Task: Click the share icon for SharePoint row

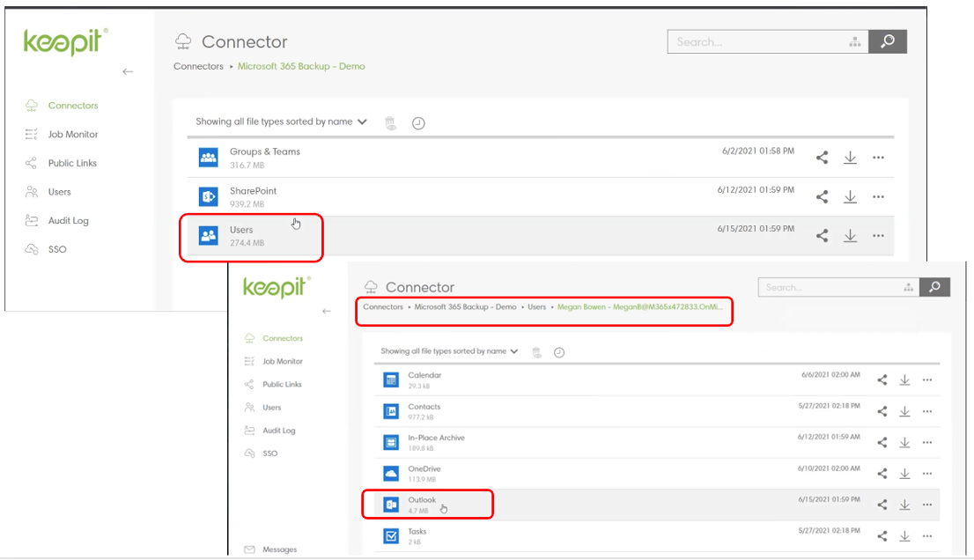Action: coord(822,197)
